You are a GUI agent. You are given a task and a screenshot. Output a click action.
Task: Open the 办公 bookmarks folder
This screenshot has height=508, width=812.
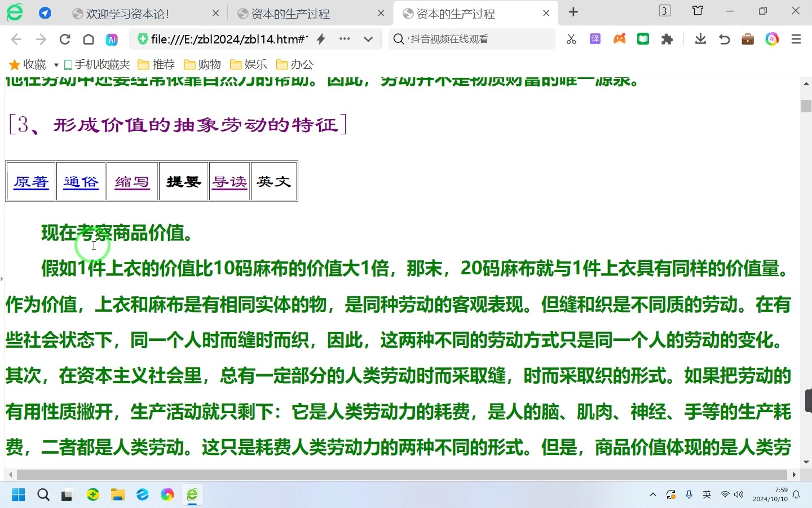(x=295, y=64)
